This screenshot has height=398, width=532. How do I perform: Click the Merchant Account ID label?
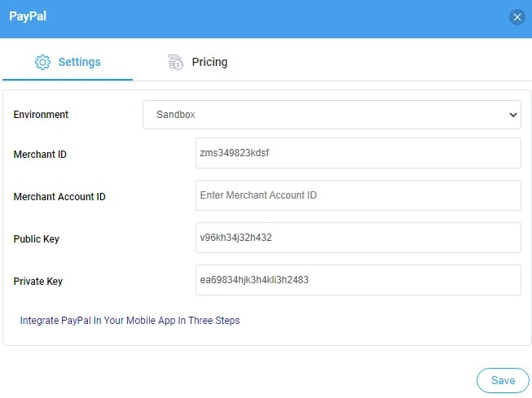pyautogui.click(x=59, y=197)
